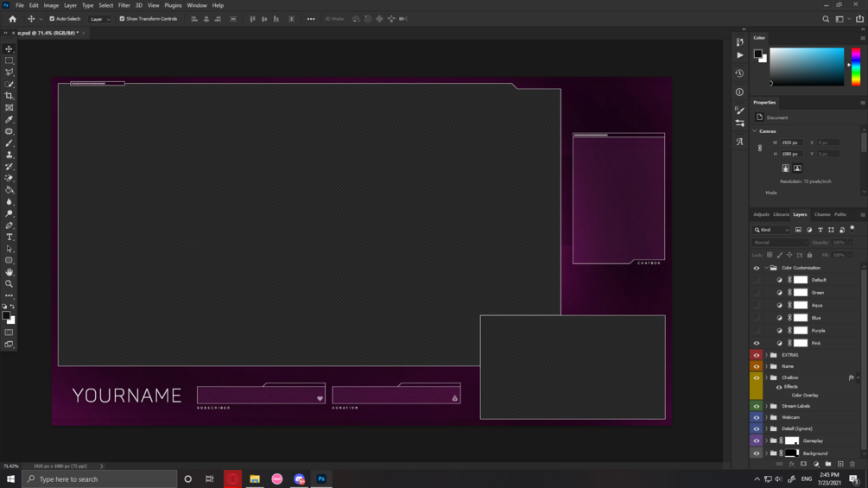The height and width of the screenshot is (488, 868).
Task: Expand the EXTRAS group
Action: pyautogui.click(x=767, y=355)
